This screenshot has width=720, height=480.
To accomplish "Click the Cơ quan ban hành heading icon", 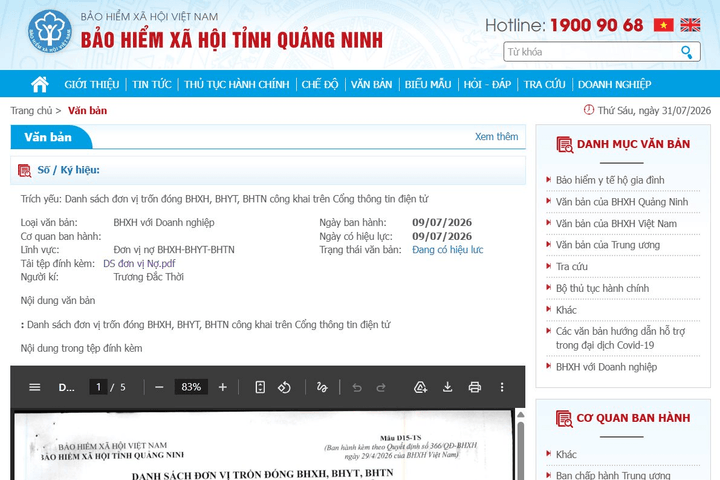I will click(x=564, y=418).
